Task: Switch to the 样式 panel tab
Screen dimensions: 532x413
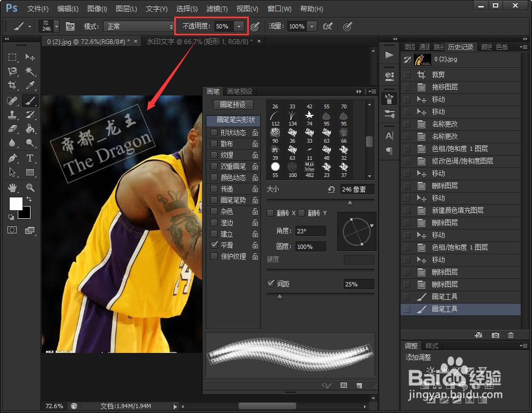Action: [432, 345]
